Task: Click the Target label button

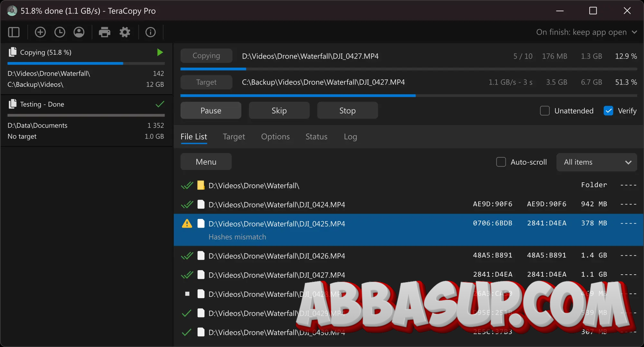Action: click(x=206, y=82)
